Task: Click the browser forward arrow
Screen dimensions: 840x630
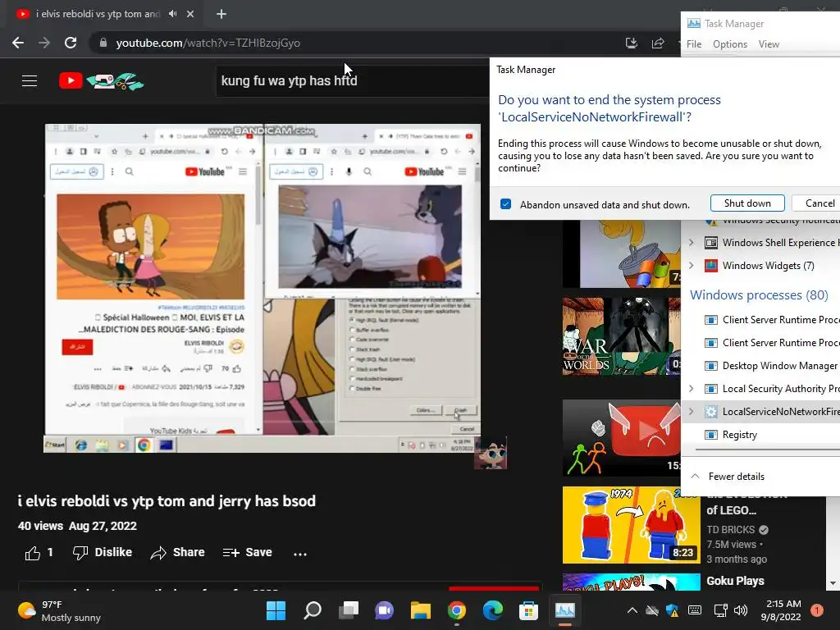Action: pos(44,43)
